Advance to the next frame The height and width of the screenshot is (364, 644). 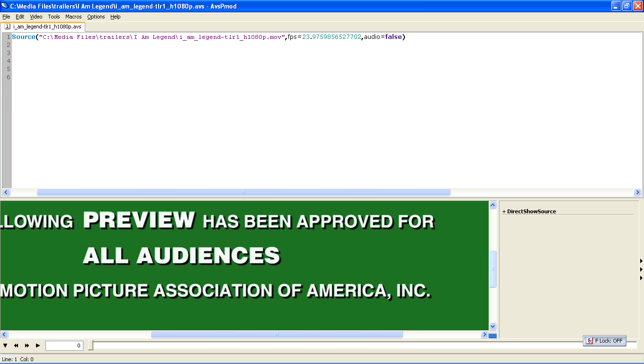pos(27,346)
